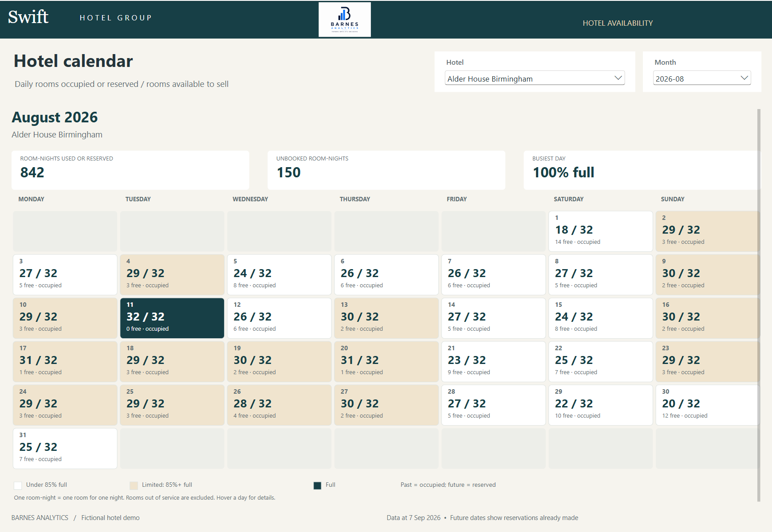Click the Past = occupied legend text
772x532 pixels.
coord(448,485)
